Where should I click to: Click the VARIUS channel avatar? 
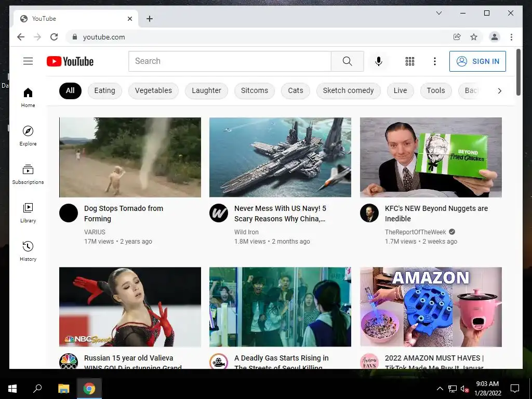69,213
